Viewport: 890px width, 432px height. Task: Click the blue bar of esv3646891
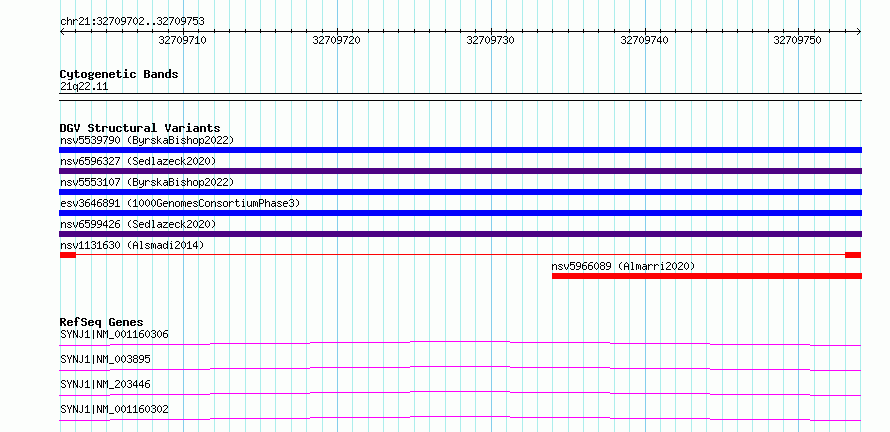tap(460, 213)
